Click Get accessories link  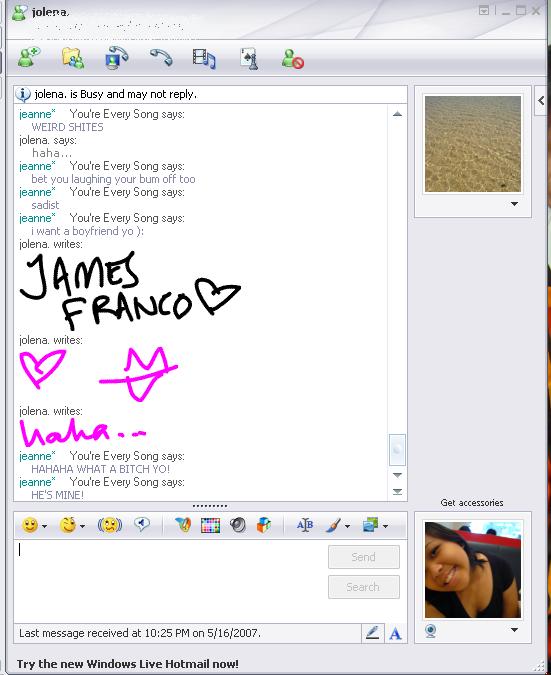point(472,502)
